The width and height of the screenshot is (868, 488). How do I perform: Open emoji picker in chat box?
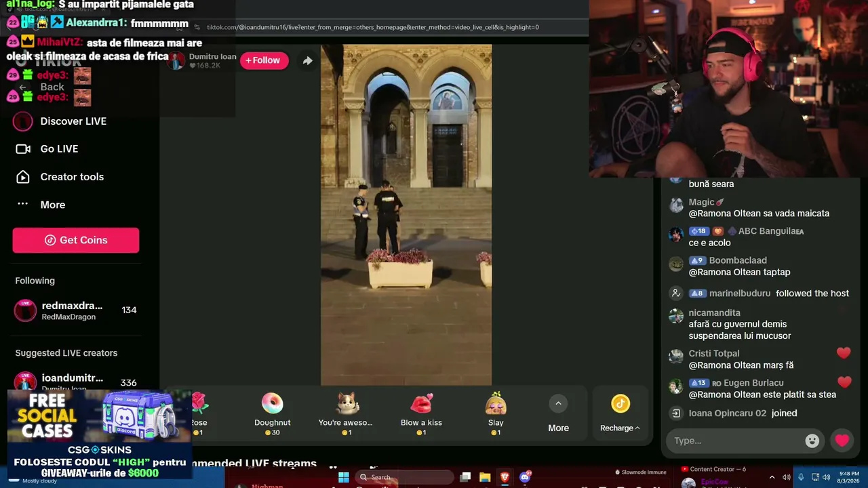(812, 441)
